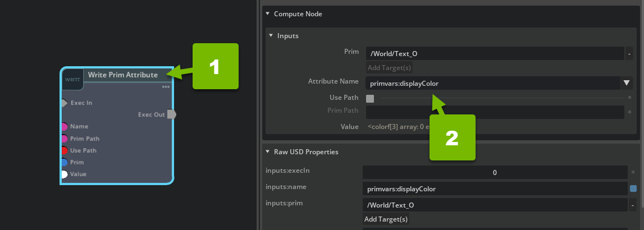
Task: Collapse the Compute Node section
Action: pos(267,13)
